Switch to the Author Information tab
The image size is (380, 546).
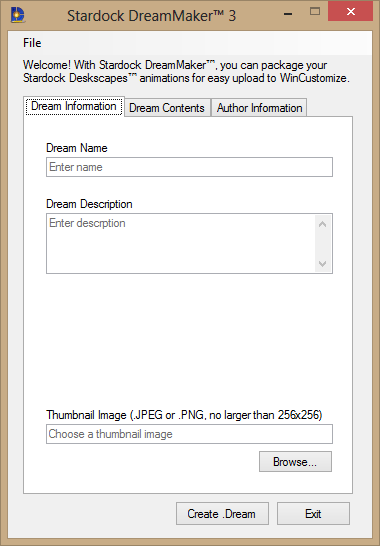[x=259, y=108]
